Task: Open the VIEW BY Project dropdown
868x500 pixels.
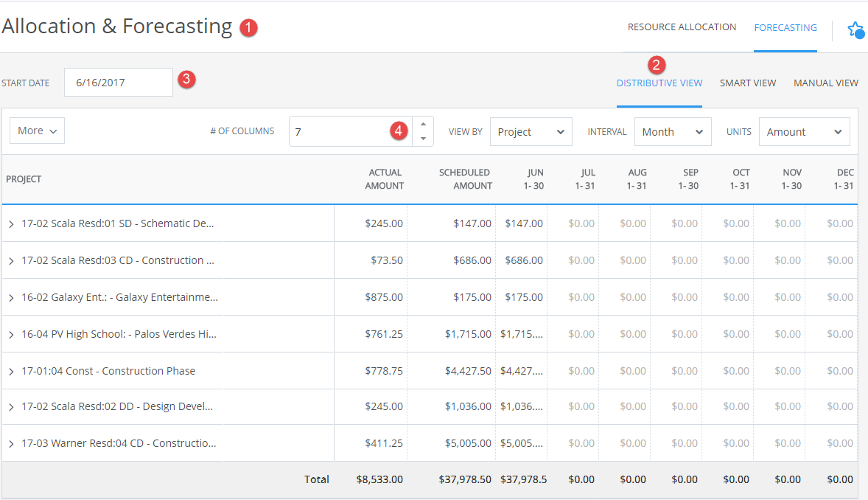Action: coord(531,131)
